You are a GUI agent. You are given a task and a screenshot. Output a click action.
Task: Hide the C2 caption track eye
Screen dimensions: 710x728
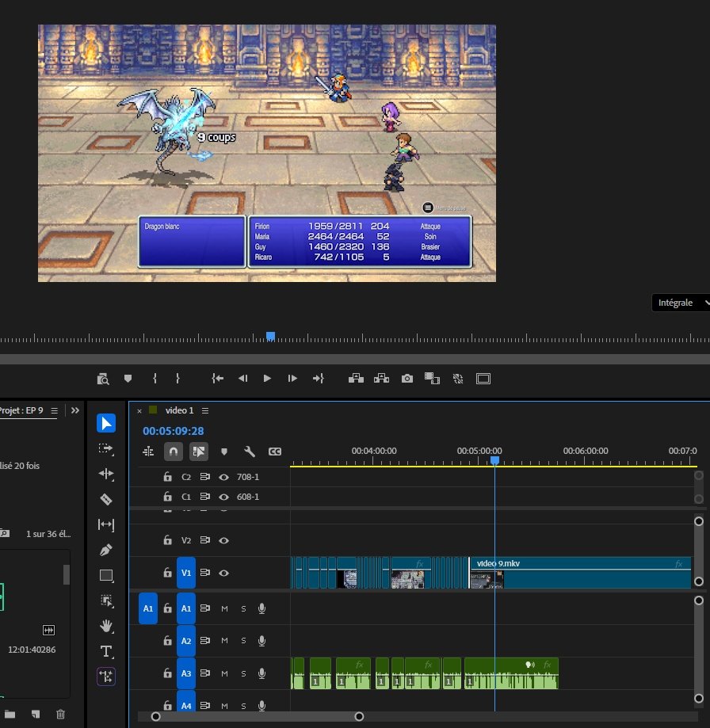[223, 477]
